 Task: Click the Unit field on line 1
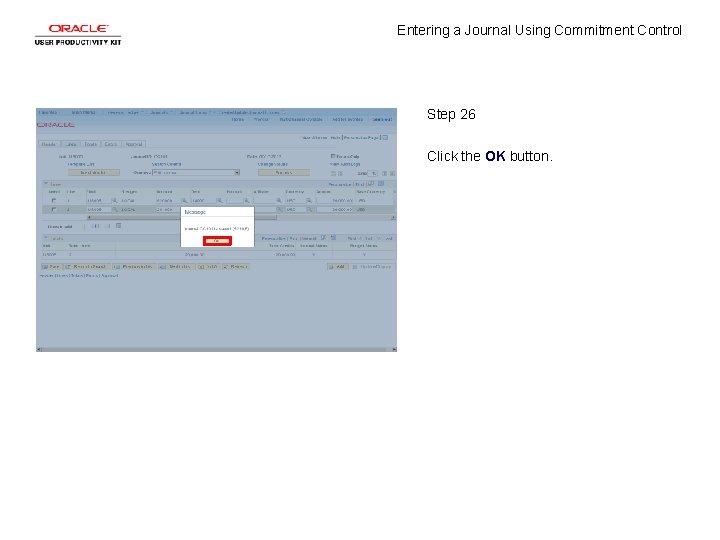pyautogui.click(x=99, y=201)
